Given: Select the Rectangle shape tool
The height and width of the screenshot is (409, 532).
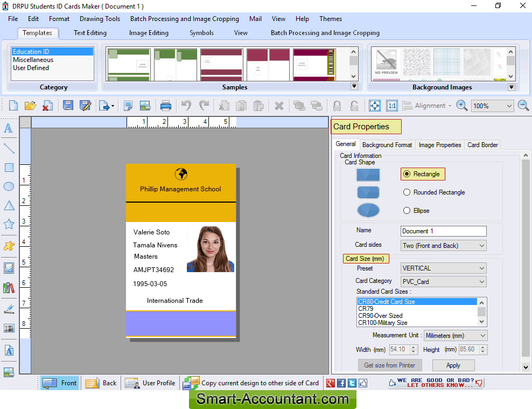Looking at the screenshot, I should click(x=9, y=168).
